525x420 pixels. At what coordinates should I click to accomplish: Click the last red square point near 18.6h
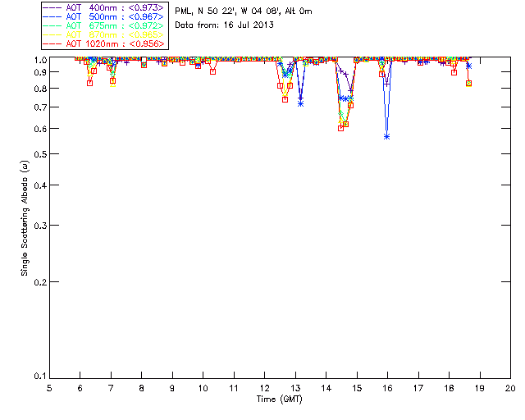468,84
